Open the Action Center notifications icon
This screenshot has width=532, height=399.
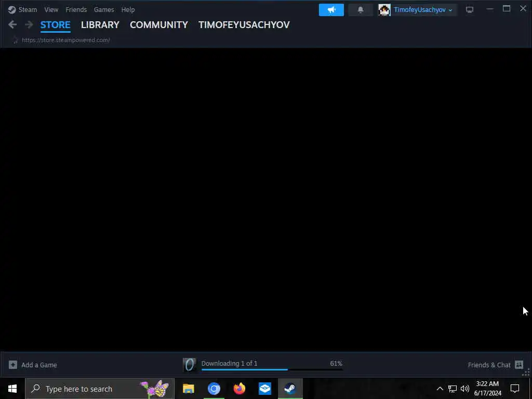coord(515,389)
